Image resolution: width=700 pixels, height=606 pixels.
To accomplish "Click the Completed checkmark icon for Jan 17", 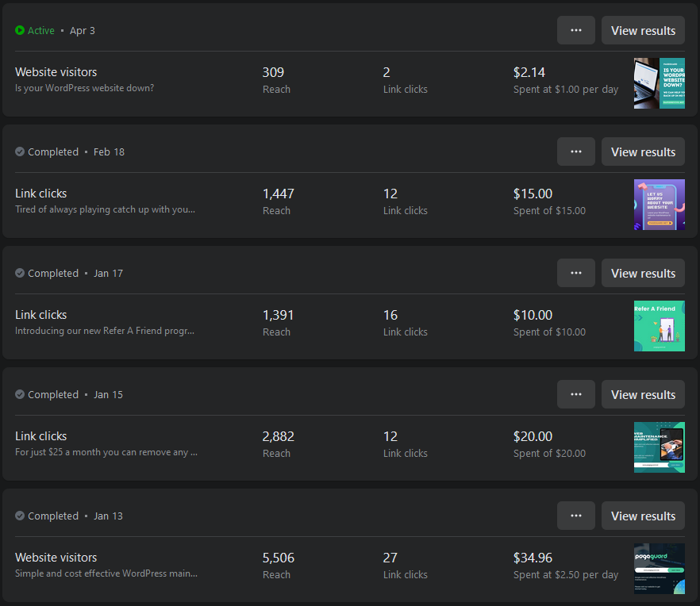I will tap(20, 273).
